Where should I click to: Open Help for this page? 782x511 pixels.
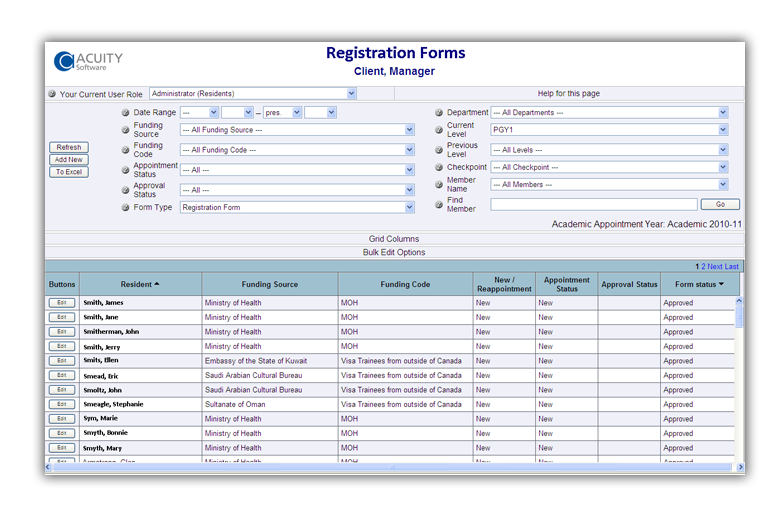coord(569,93)
